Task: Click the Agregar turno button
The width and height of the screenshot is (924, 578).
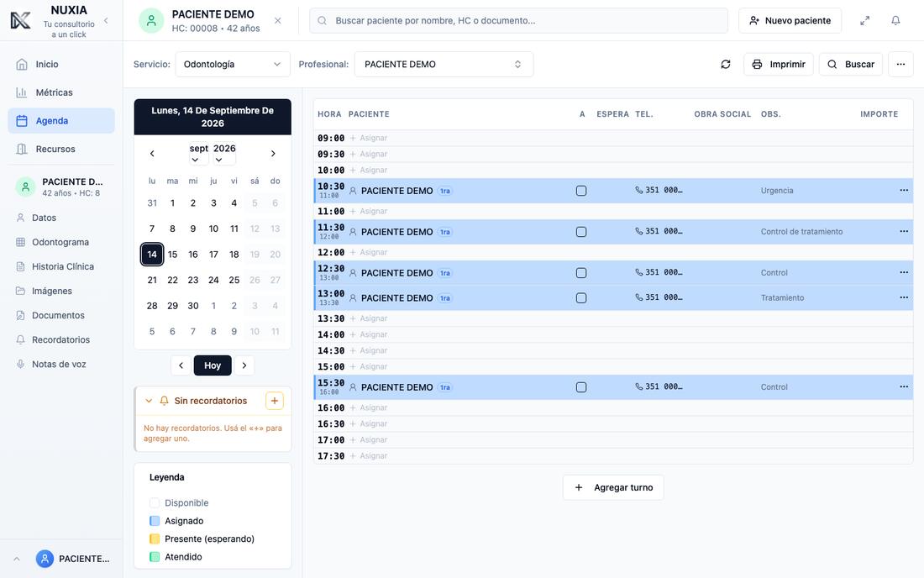Action: (613, 488)
